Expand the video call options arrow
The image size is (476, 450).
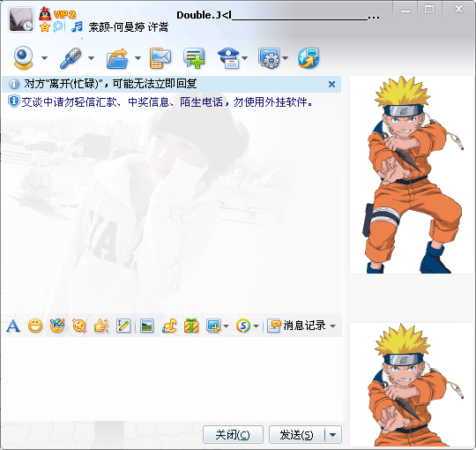coord(44,58)
